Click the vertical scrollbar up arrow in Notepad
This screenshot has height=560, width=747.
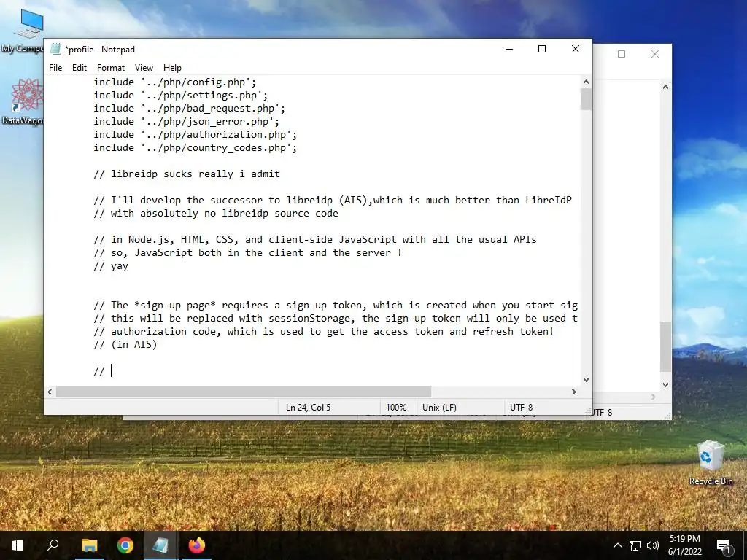586,82
